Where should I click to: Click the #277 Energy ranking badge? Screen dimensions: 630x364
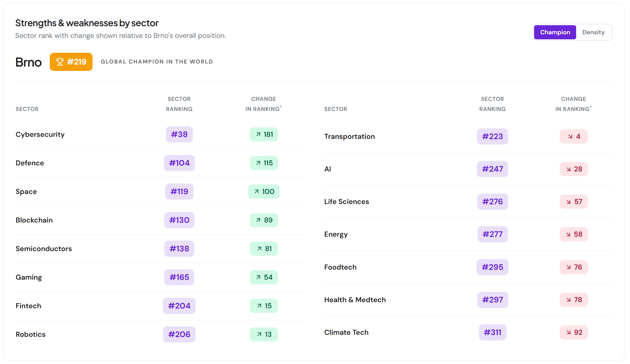point(493,234)
